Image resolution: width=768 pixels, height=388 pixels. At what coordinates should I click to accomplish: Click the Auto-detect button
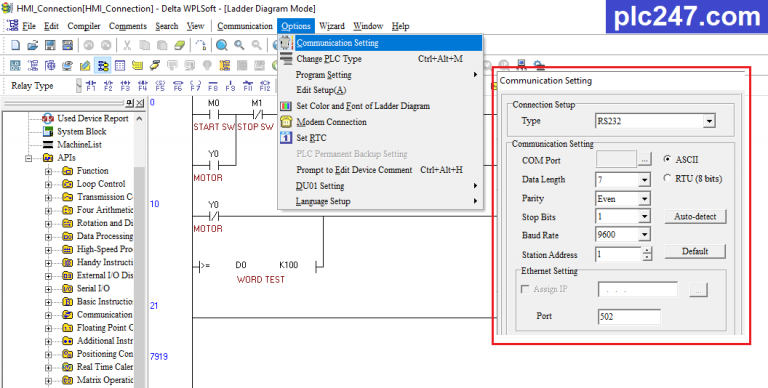tap(695, 217)
